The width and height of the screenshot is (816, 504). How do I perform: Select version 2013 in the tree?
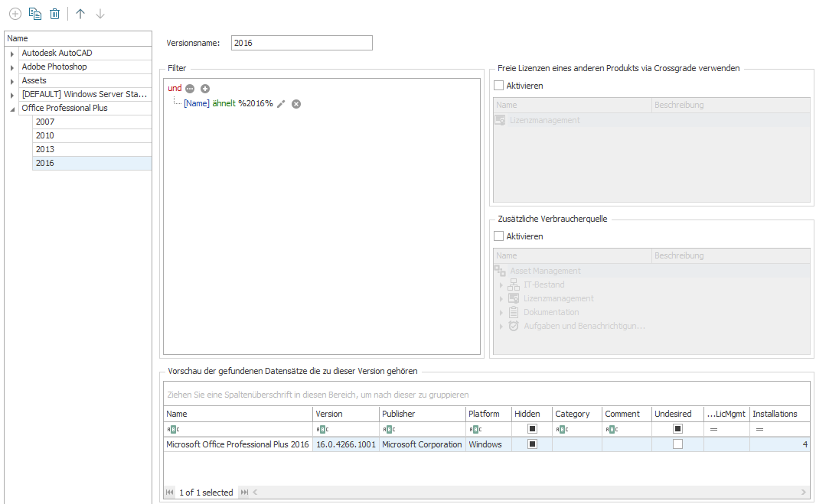(x=92, y=149)
